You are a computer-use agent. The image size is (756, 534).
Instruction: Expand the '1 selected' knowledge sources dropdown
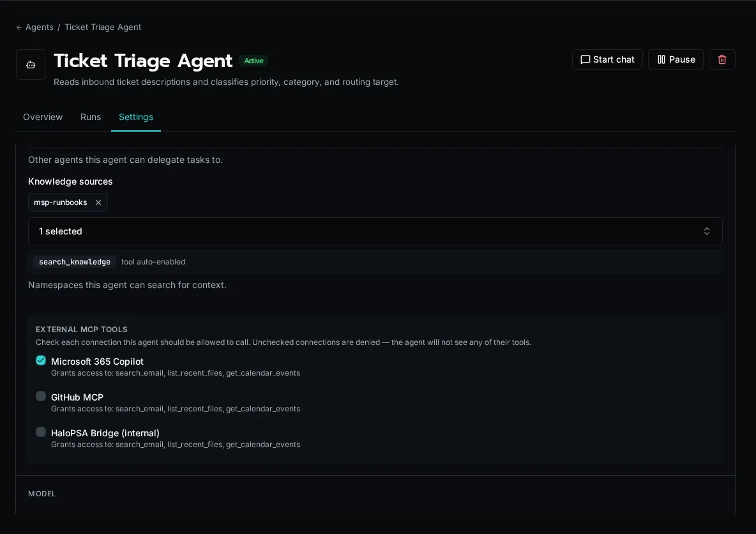pyautogui.click(x=375, y=231)
